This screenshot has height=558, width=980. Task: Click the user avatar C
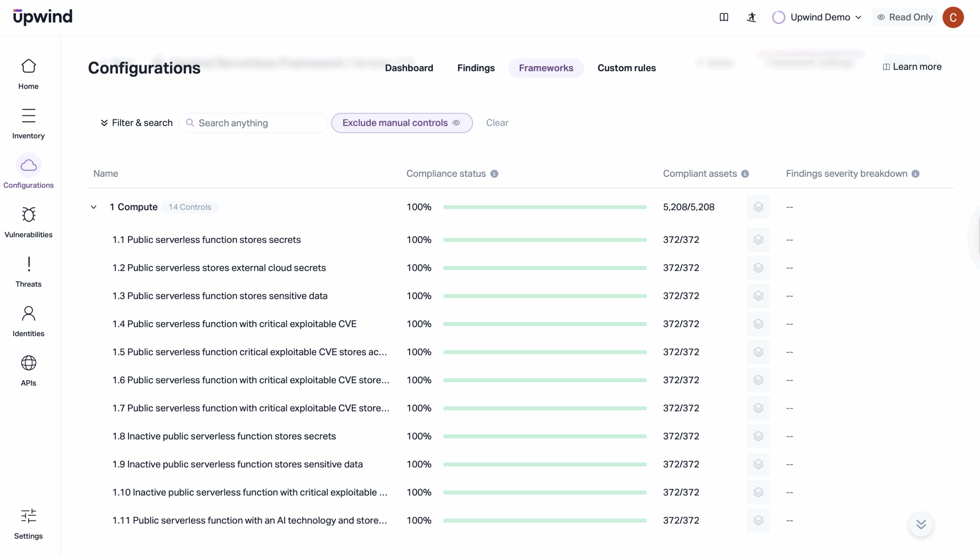(953, 17)
